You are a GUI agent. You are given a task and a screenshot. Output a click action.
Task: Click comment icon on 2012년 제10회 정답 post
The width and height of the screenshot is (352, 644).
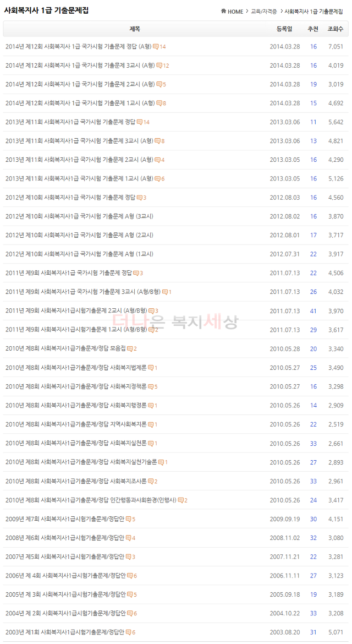(140, 198)
